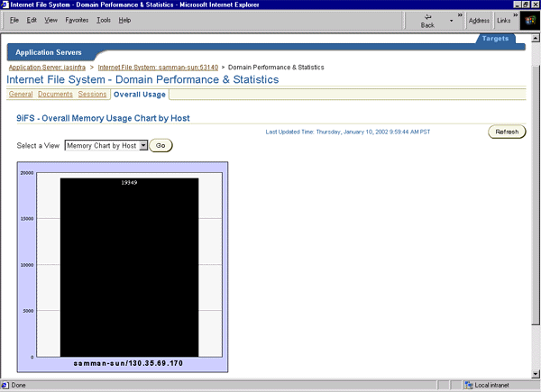
Task: Click the Refresh button
Action: pyautogui.click(x=507, y=132)
